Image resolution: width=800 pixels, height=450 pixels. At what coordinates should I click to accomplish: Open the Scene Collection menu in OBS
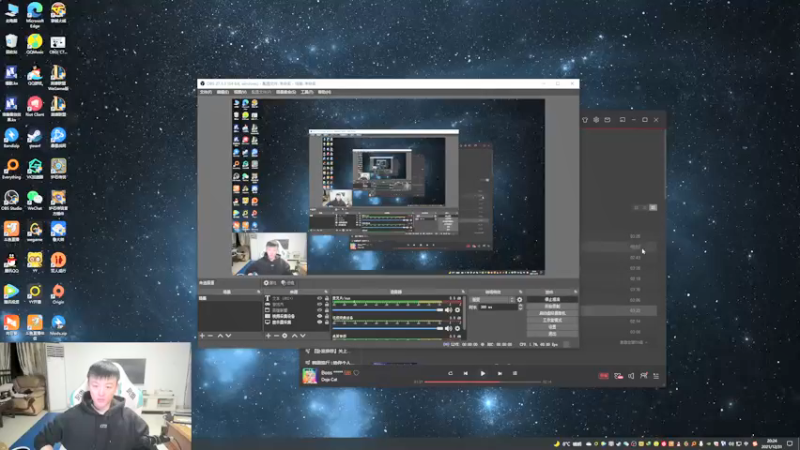(286, 92)
